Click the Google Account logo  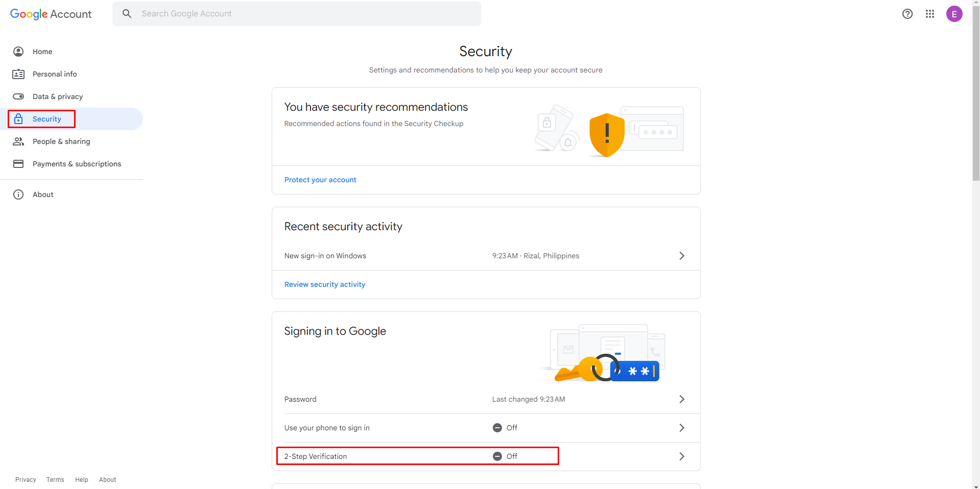point(51,14)
